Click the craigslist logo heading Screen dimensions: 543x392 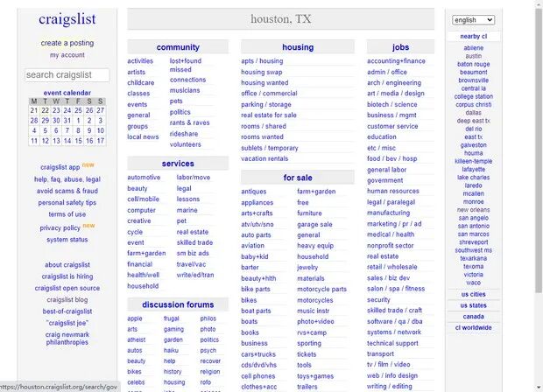[67, 19]
